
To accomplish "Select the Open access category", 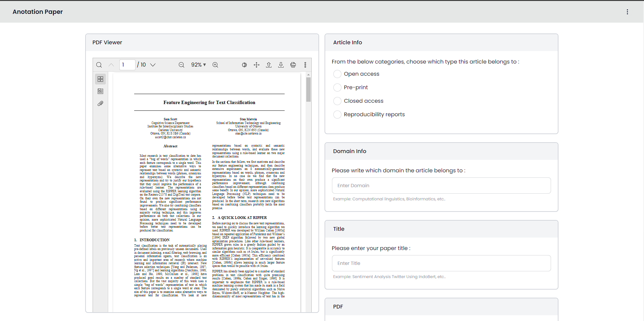I will (337, 74).
